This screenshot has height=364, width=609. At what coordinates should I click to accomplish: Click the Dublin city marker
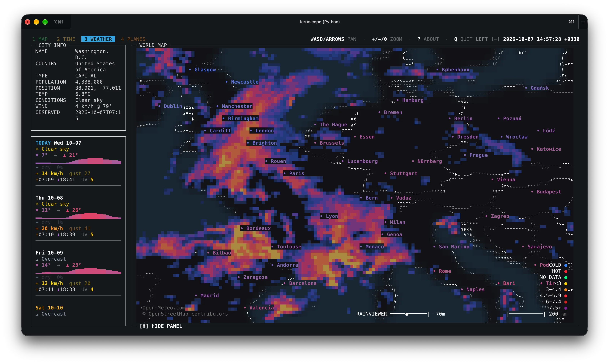tap(170, 106)
